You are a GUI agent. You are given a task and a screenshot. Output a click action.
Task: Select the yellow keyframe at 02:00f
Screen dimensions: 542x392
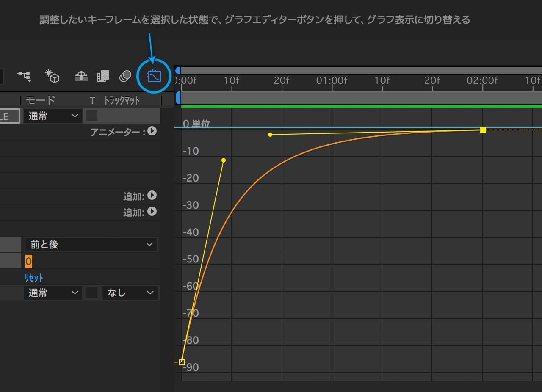tap(483, 130)
